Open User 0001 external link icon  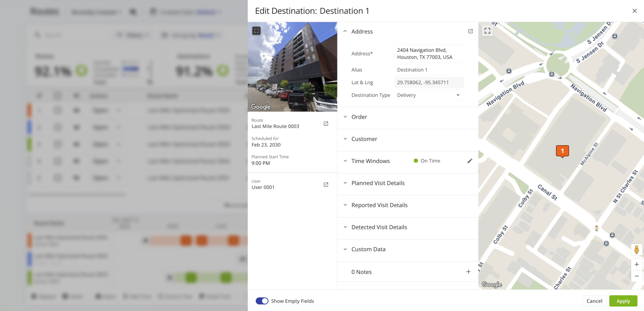point(326,185)
